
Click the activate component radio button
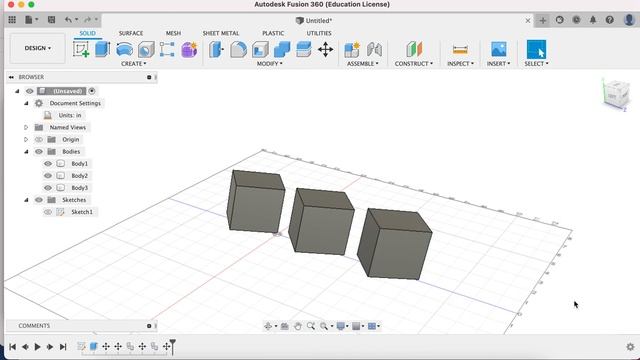point(92,91)
